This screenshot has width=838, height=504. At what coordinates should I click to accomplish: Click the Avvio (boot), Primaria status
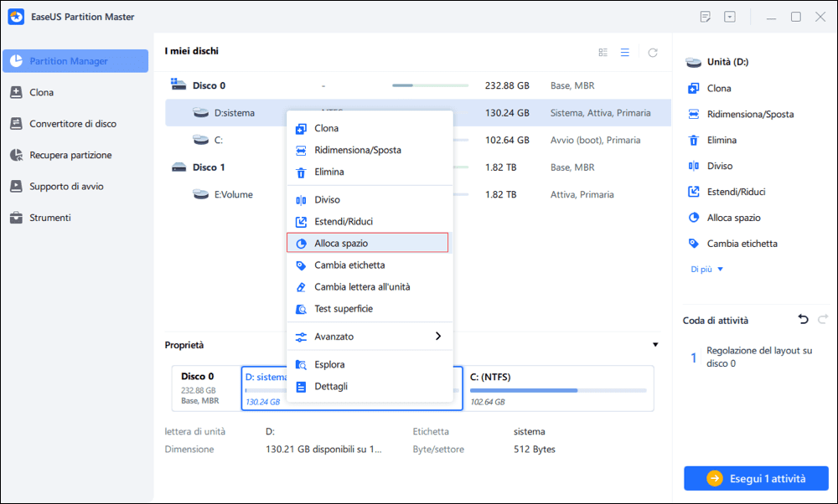pos(595,140)
